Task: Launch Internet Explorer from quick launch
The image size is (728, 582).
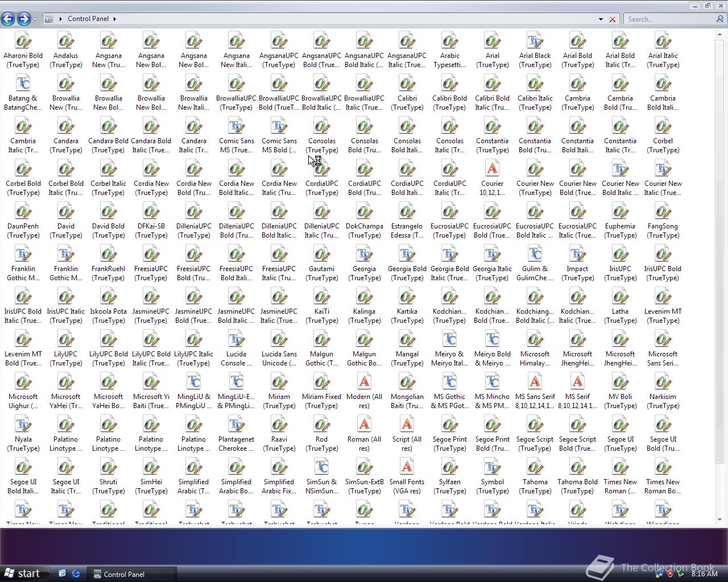Action: pos(76,574)
